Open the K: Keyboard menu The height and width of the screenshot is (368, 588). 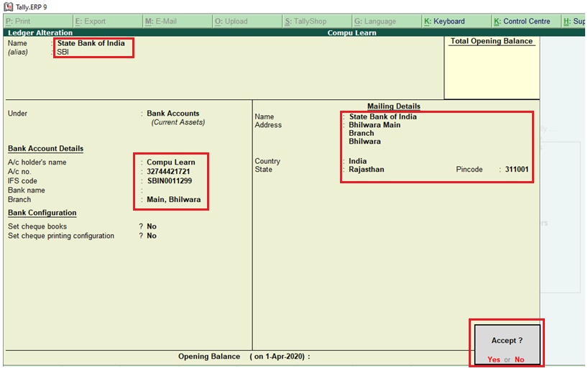point(456,22)
